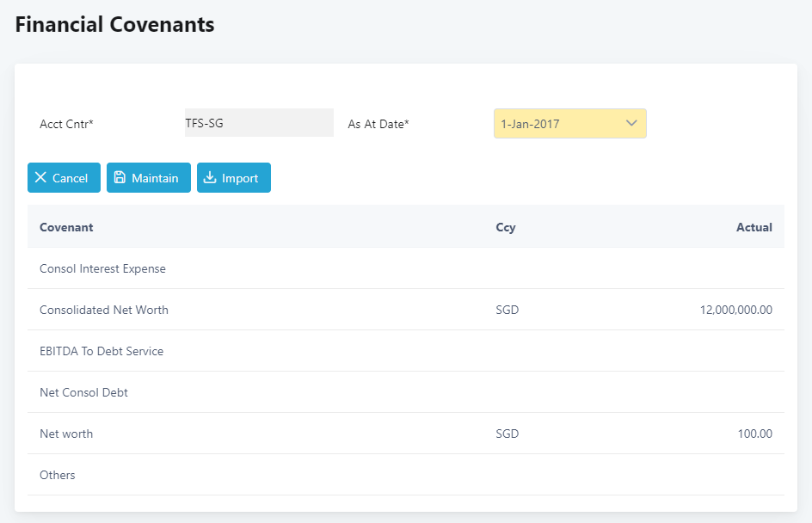Click SGD currency in Consolidated Net Worth row

point(507,310)
